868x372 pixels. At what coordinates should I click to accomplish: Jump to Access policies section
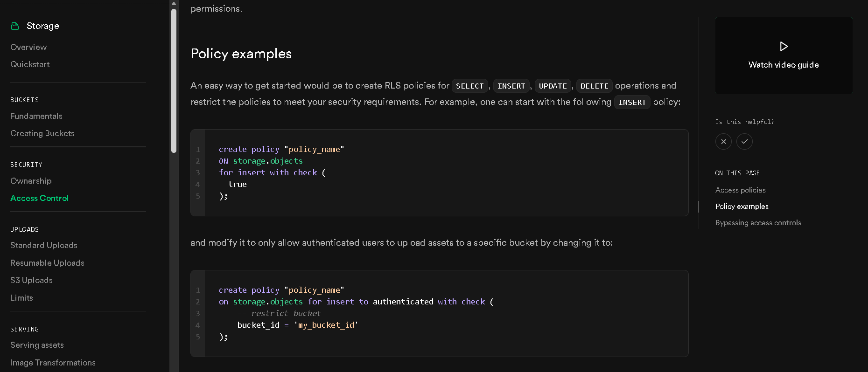pos(740,190)
